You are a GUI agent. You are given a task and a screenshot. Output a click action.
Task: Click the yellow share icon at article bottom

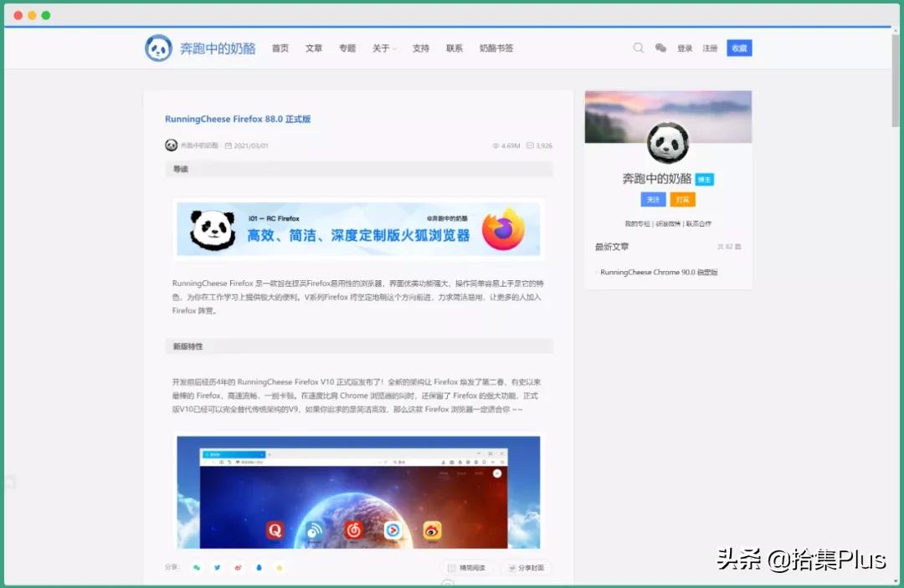click(279, 567)
